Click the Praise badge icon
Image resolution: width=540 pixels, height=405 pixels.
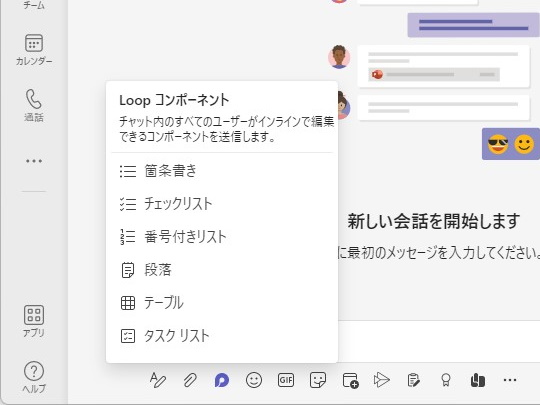coord(446,380)
